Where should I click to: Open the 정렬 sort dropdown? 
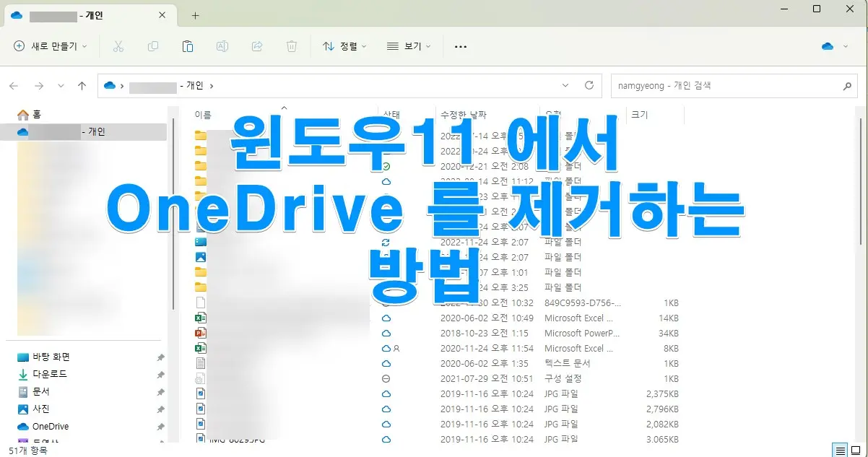pos(346,46)
